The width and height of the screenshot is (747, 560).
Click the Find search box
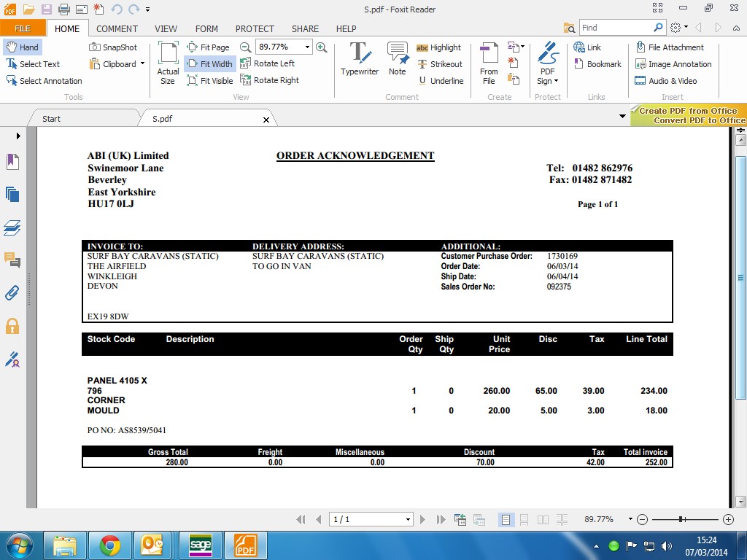point(616,28)
